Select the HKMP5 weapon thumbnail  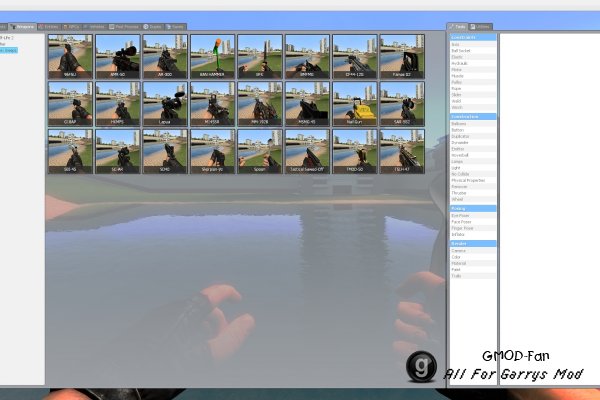click(x=117, y=104)
